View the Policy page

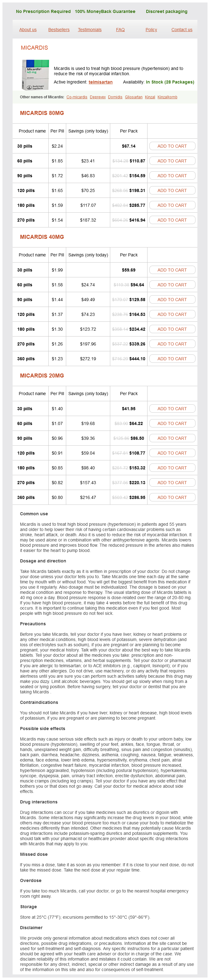click(151, 30)
